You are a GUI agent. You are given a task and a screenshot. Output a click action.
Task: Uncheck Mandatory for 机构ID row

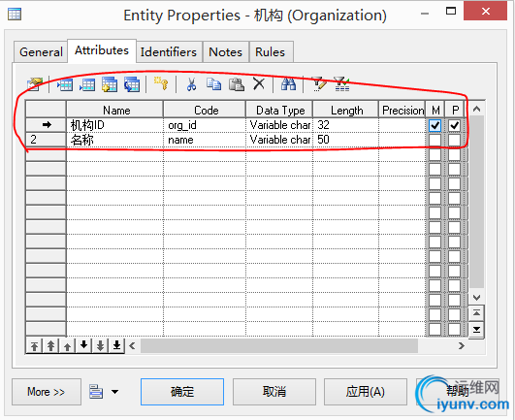435,125
